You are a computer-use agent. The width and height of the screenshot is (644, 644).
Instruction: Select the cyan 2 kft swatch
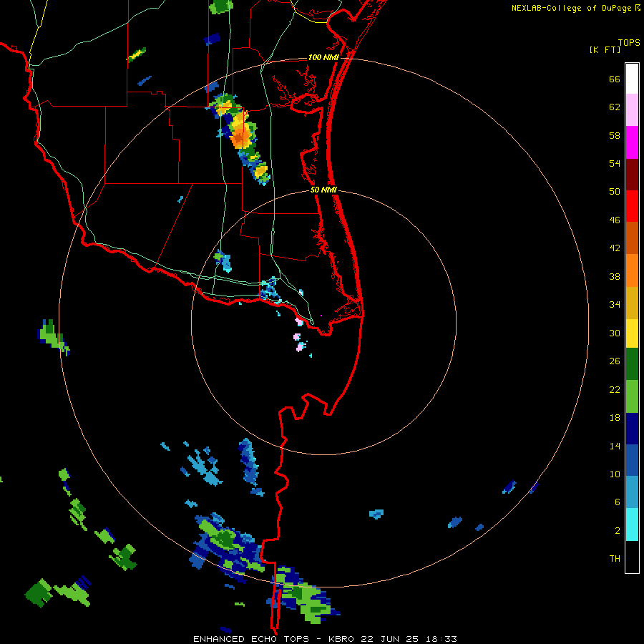click(x=632, y=525)
